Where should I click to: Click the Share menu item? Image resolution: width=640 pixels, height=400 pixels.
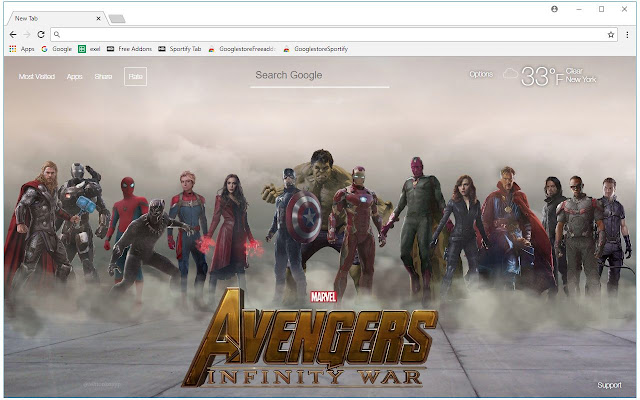pos(103,76)
